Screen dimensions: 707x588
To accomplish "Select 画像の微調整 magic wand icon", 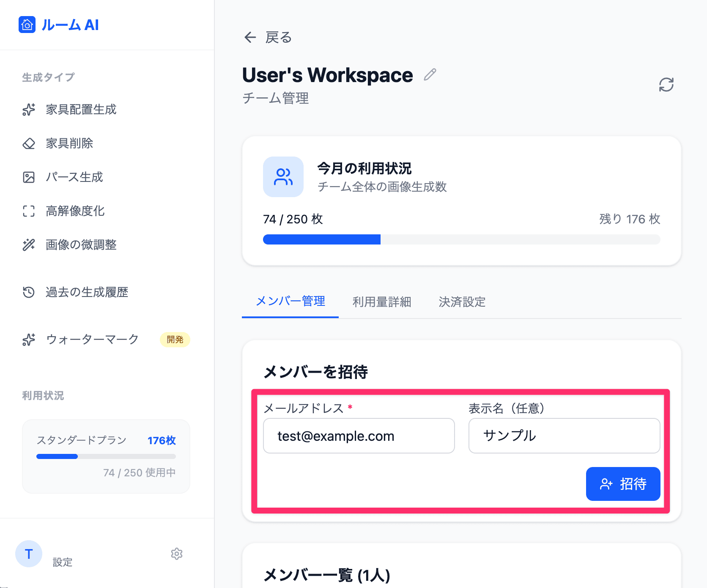I will (29, 245).
